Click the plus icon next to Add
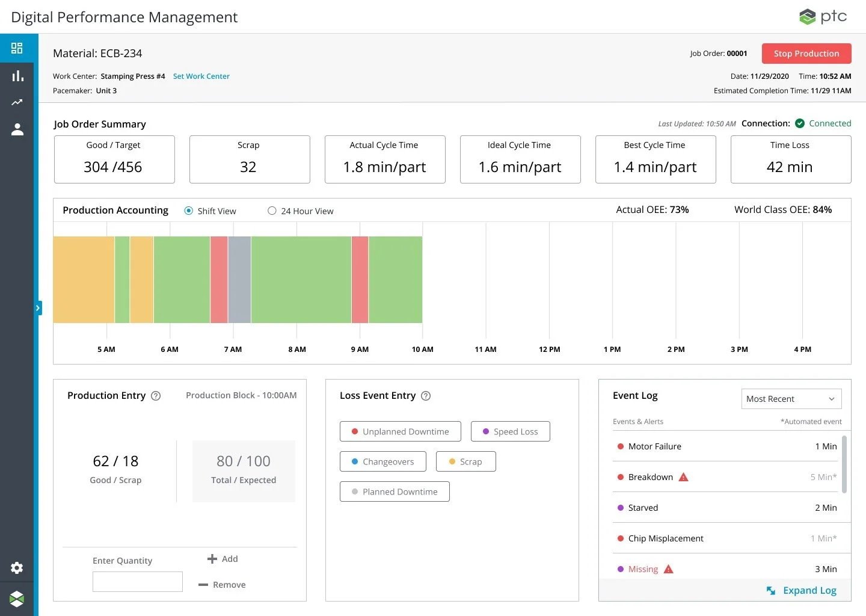866x616 pixels. [212, 559]
